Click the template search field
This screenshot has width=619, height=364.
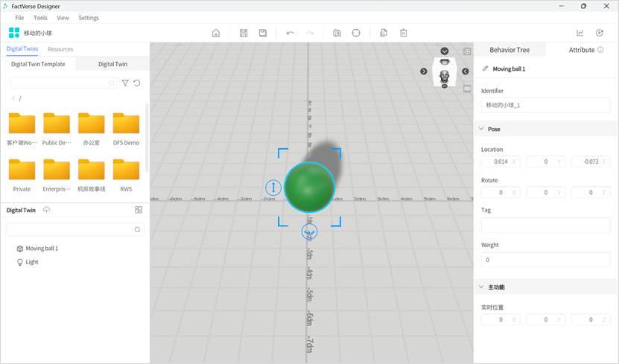(63, 83)
